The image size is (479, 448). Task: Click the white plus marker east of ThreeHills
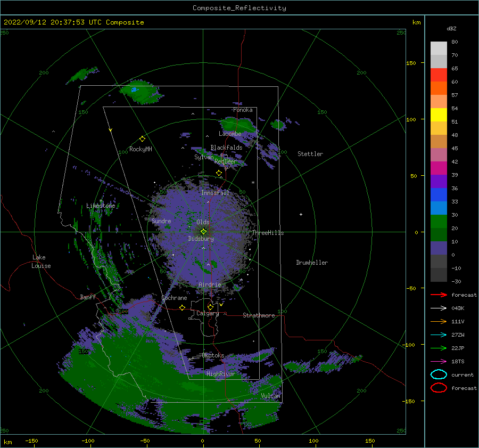pos(301,214)
